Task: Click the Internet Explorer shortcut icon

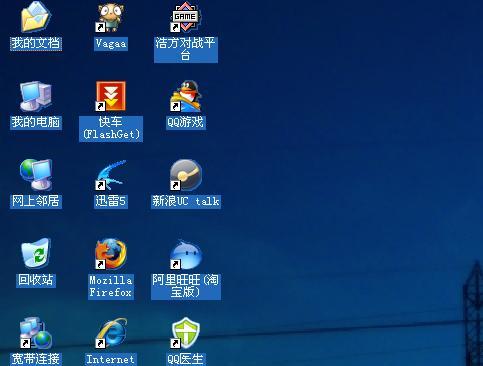Action: [111, 333]
